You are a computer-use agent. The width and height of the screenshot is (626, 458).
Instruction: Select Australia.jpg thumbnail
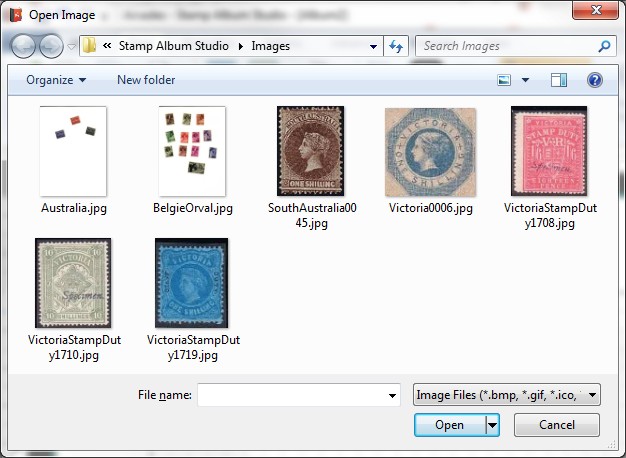tap(73, 151)
